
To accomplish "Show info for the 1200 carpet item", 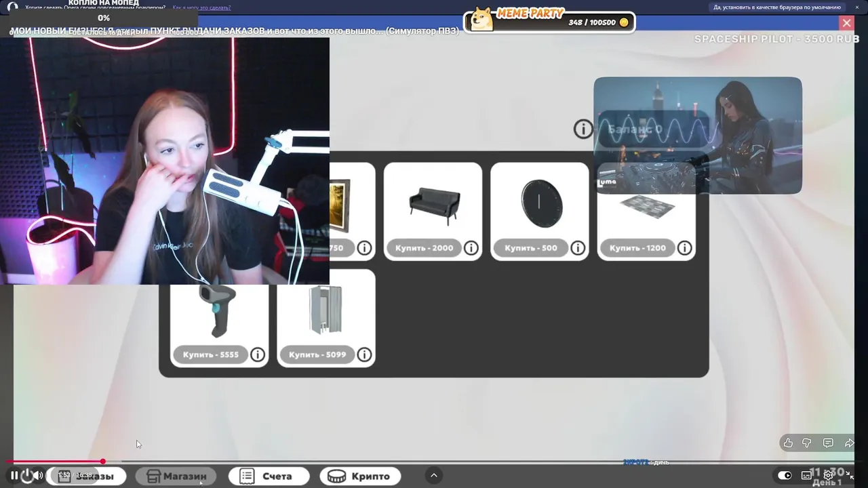I will [x=685, y=248].
